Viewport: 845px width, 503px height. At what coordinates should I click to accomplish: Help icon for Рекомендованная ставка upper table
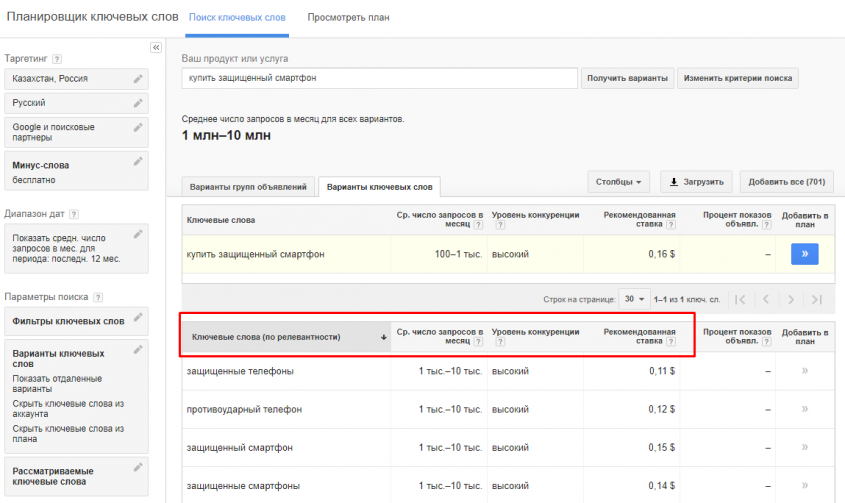tap(670, 225)
